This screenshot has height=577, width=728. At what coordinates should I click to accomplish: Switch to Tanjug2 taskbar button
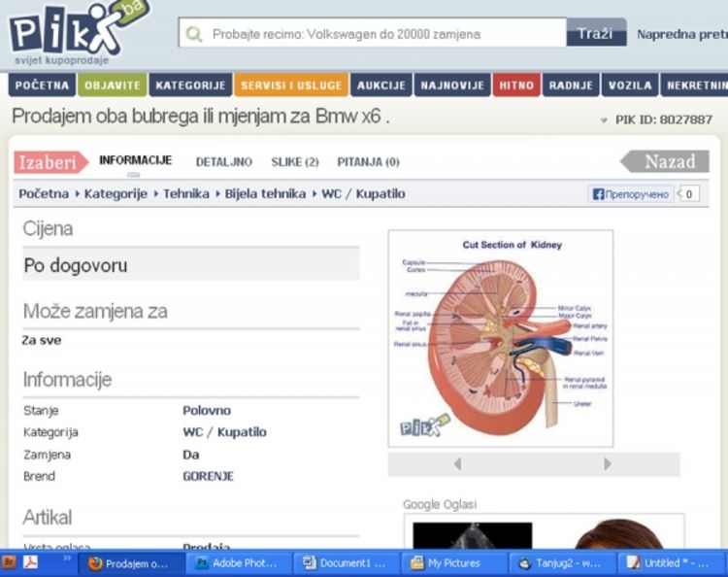point(562,563)
